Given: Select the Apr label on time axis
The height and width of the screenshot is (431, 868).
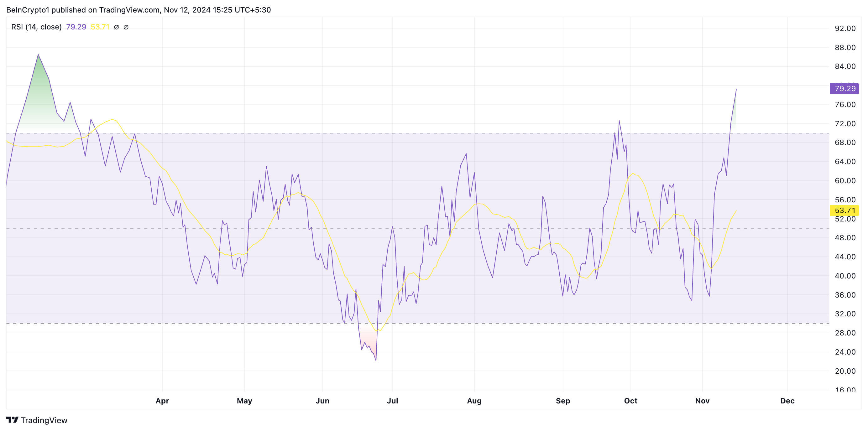Looking at the screenshot, I should [x=162, y=401].
